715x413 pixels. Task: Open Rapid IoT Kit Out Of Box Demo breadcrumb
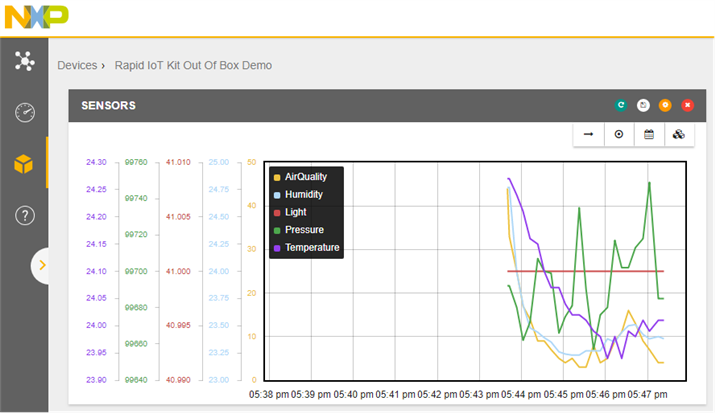click(193, 65)
